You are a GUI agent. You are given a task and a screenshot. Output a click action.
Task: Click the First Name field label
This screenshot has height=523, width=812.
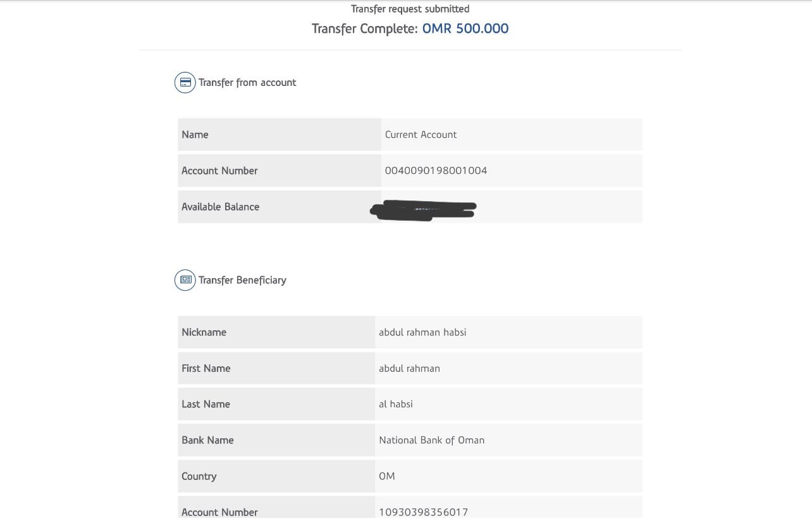tap(206, 368)
